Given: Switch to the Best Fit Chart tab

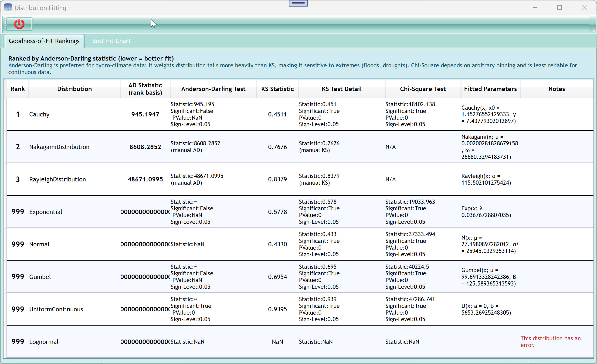Looking at the screenshot, I should (x=111, y=41).
